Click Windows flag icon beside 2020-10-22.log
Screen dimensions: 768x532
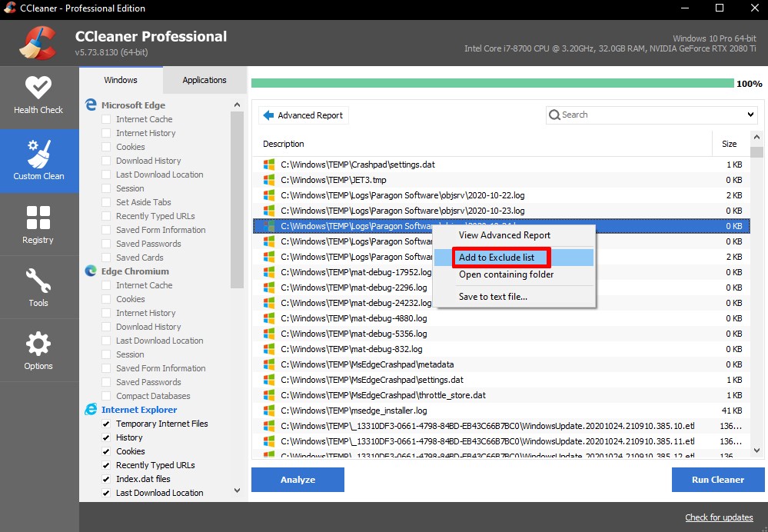[x=269, y=195]
